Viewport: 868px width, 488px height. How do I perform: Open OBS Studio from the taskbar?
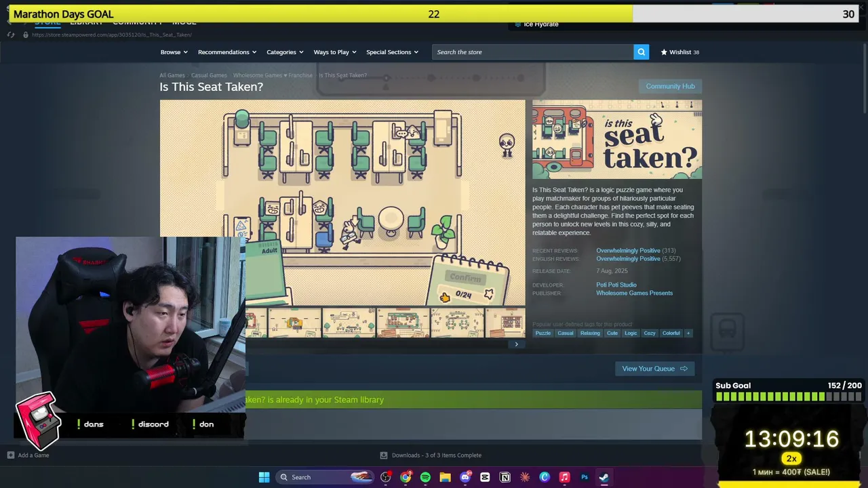pyautogui.click(x=385, y=477)
